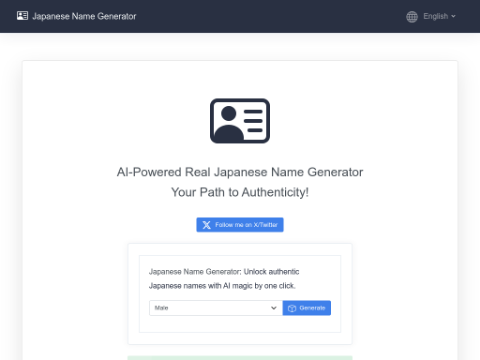Click the large ID card illustration

coord(240,121)
